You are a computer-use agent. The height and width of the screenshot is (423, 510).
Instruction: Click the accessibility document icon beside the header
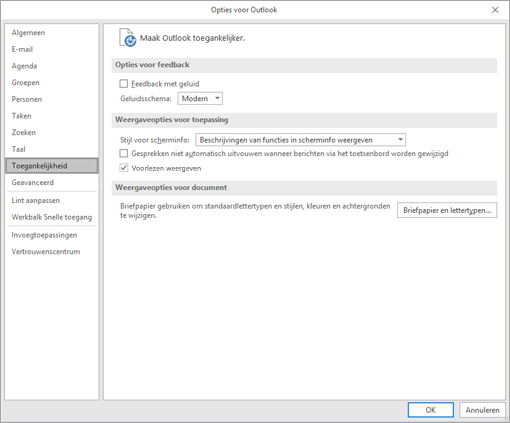click(x=128, y=37)
